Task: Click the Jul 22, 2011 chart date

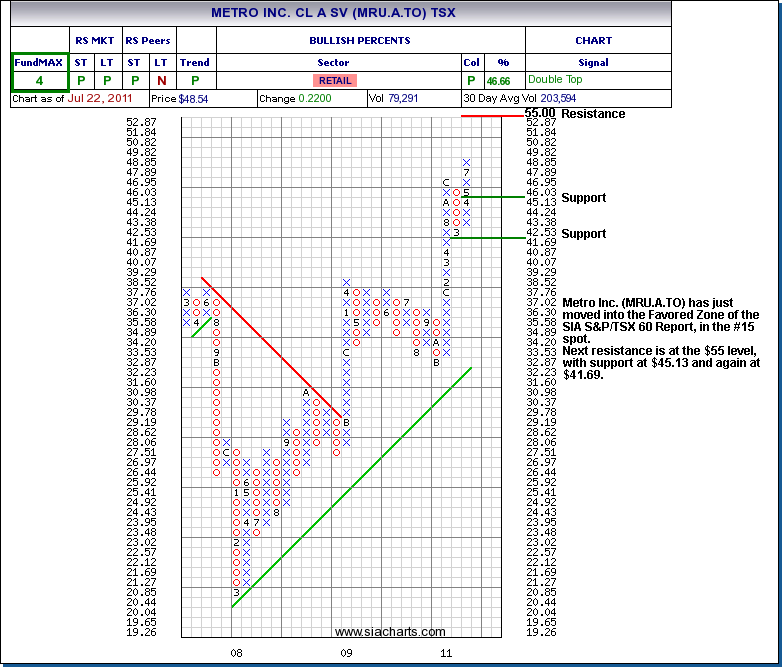Action: (102, 99)
